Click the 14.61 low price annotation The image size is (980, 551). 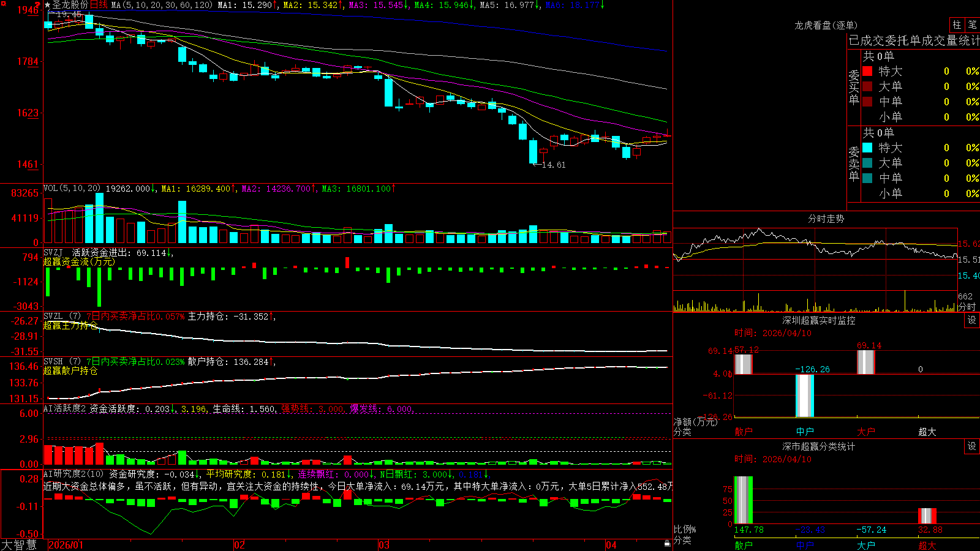pos(554,165)
